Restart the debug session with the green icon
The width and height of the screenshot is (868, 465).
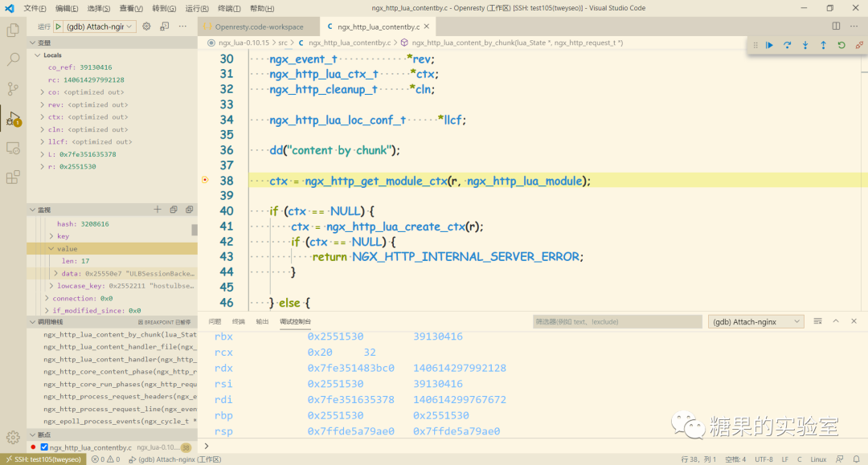[x=839, y=45]
